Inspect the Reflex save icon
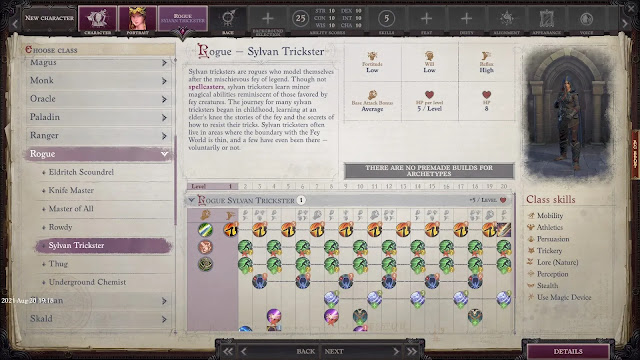This screenshot has height=360, width=640. 486,55
